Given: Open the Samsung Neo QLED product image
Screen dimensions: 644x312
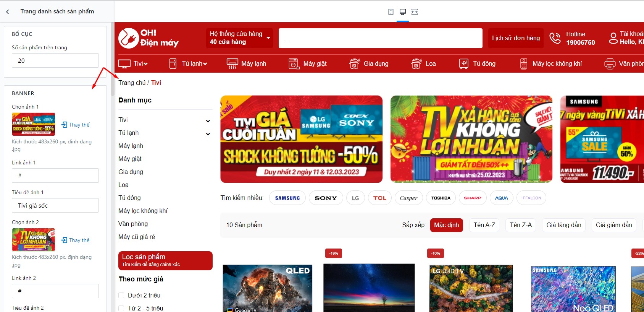Looking at the screenshot, I should point(573,289).
